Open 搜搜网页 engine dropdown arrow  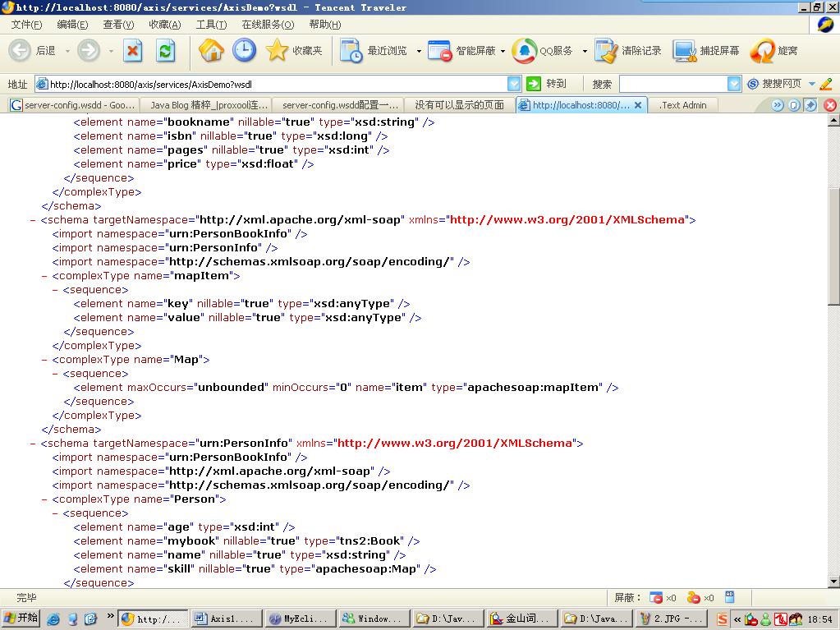811,84
